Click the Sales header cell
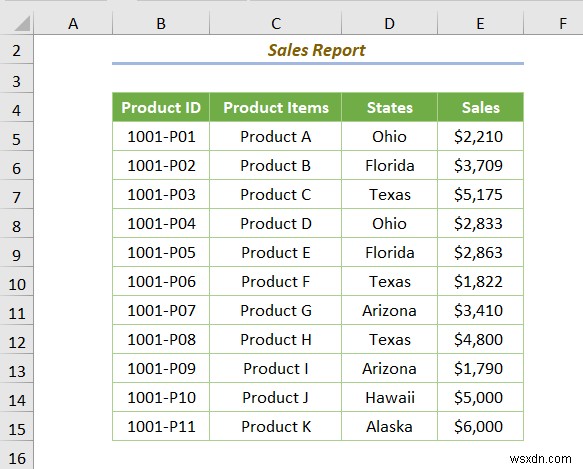Image resolution: width=583 pixels, height=469 pixels. 480,107
